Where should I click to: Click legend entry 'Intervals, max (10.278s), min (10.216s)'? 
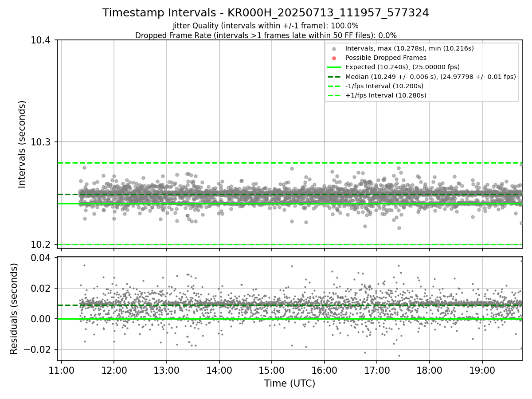pyautogui.click(x=410, y=48)
